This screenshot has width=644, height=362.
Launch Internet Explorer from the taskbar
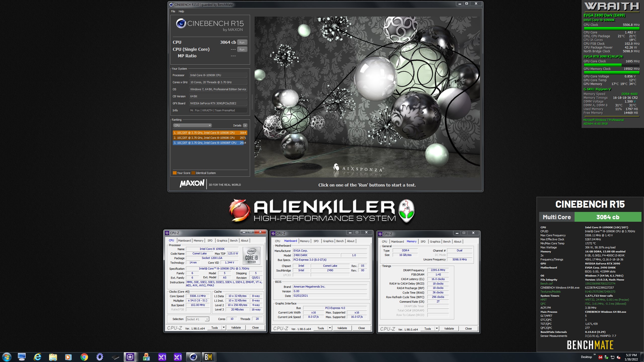coord(37,357)
